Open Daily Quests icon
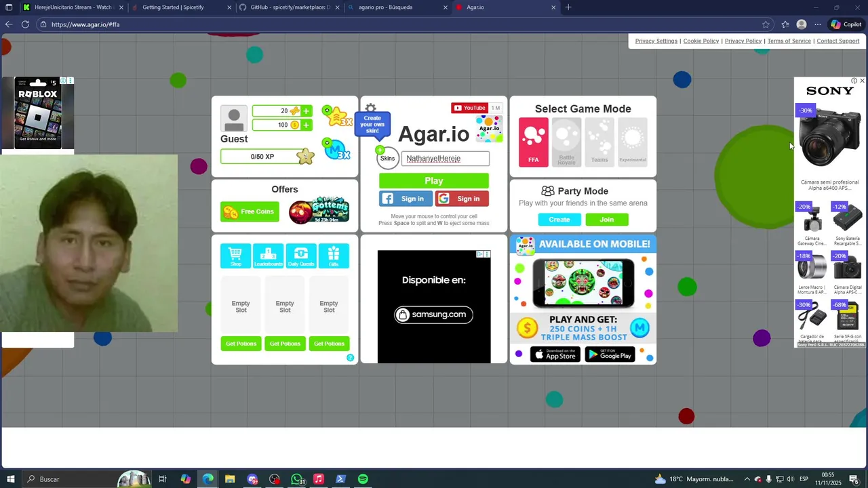Screen dimensions: 868x488 pyautogui.click(x=301, y=256)
